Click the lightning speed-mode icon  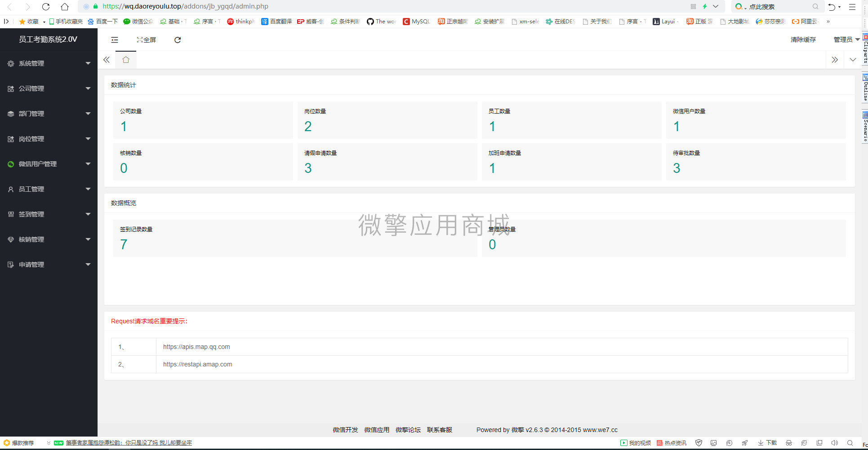click(705, 6)
